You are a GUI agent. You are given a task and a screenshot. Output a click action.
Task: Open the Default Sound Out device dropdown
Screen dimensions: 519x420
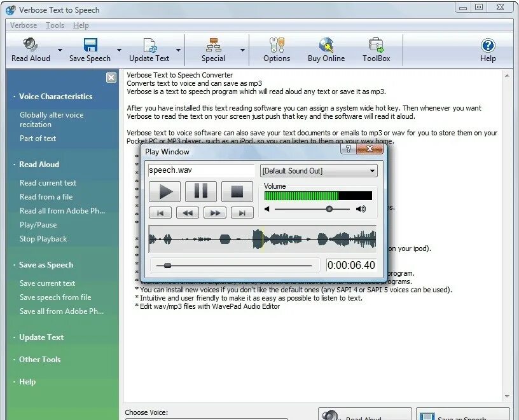pos(319,171)
